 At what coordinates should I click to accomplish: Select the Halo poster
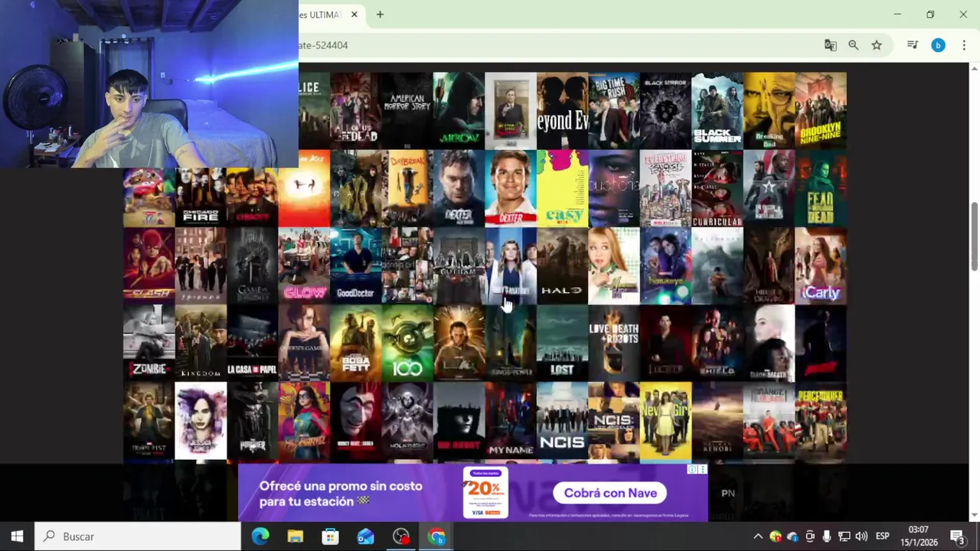coord(562,266)
